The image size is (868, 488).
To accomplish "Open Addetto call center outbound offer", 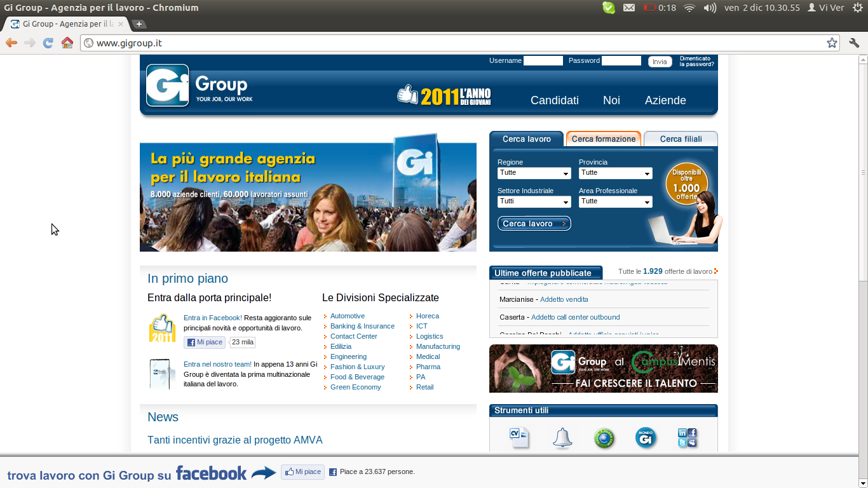I will click(575, 317).
